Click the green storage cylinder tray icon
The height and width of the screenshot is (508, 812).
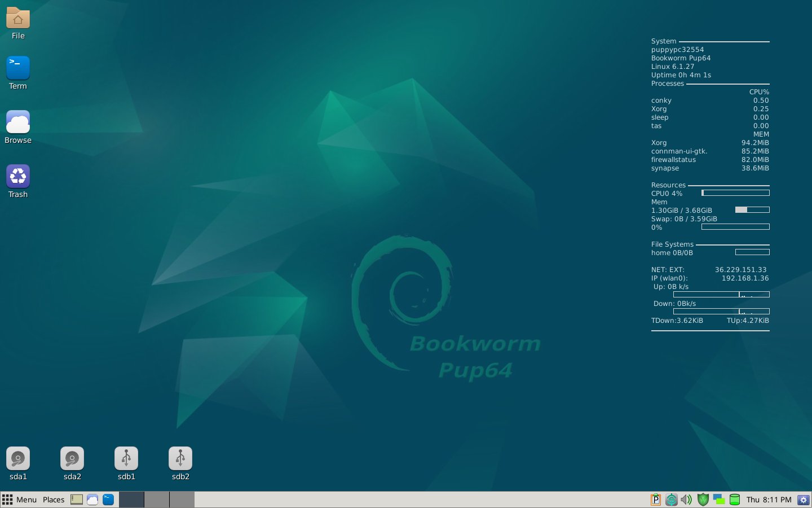(734, 500)
